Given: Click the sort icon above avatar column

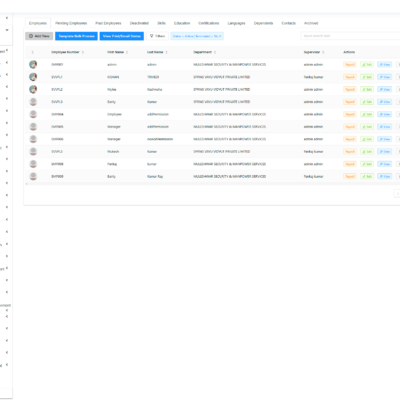Looking at the screenshot, I should coord(32,52).
